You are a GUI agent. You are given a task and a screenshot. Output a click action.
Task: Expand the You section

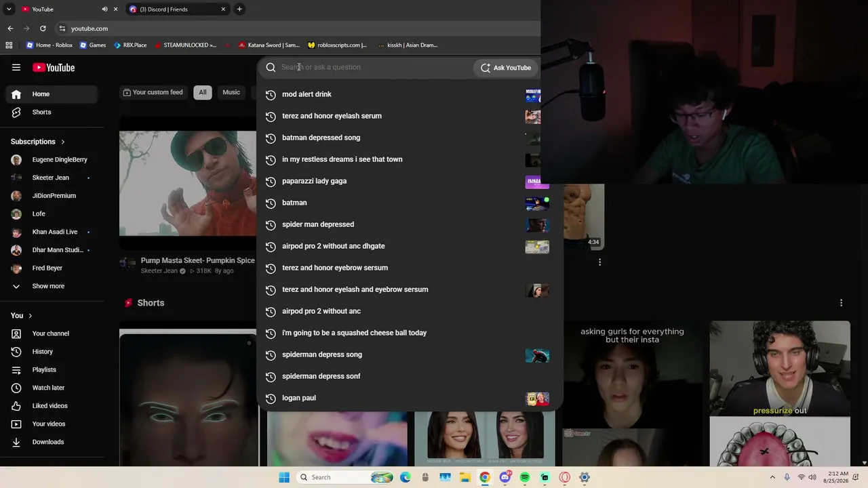pos(22,316)
